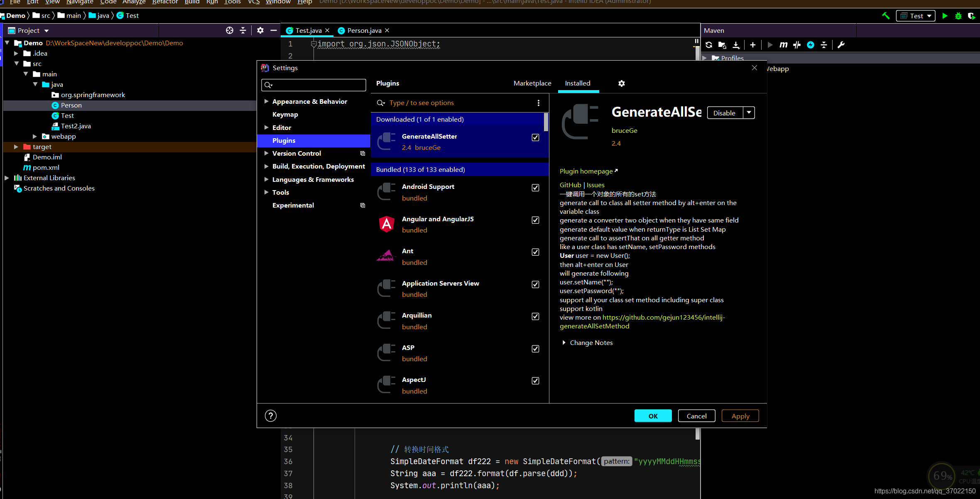Expand the Change Notes section
Image resolution: width=980 pixels, height=499 pixels.
564,342
